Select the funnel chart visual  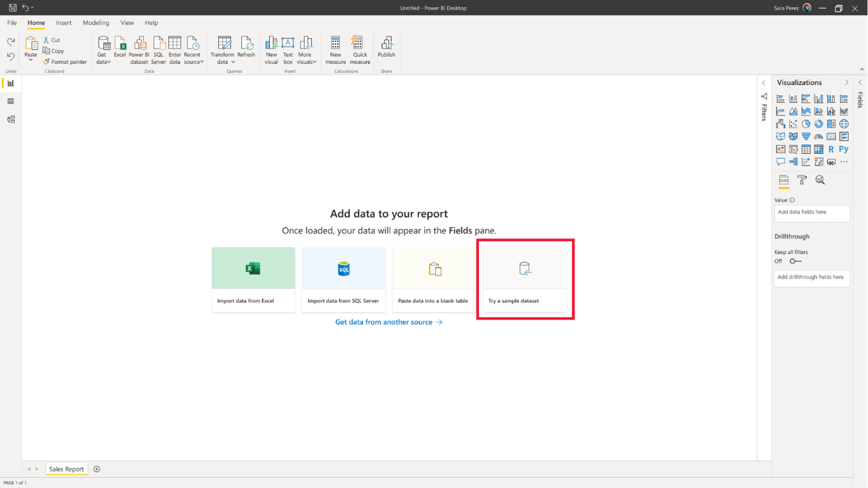click(x=806, y=136)
